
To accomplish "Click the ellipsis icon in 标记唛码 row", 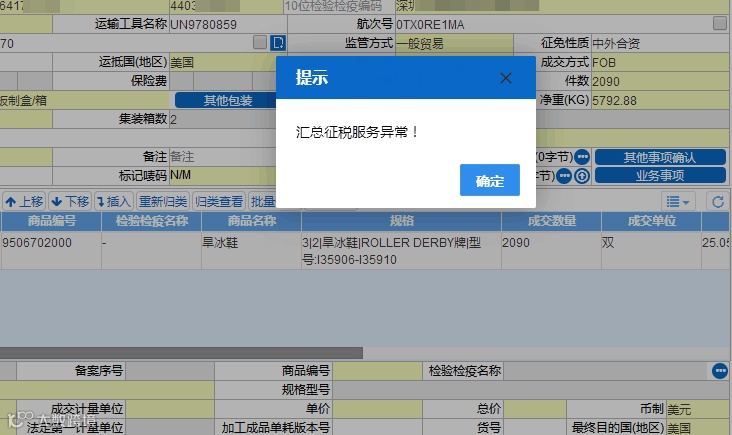I will (x=564, y=176).
